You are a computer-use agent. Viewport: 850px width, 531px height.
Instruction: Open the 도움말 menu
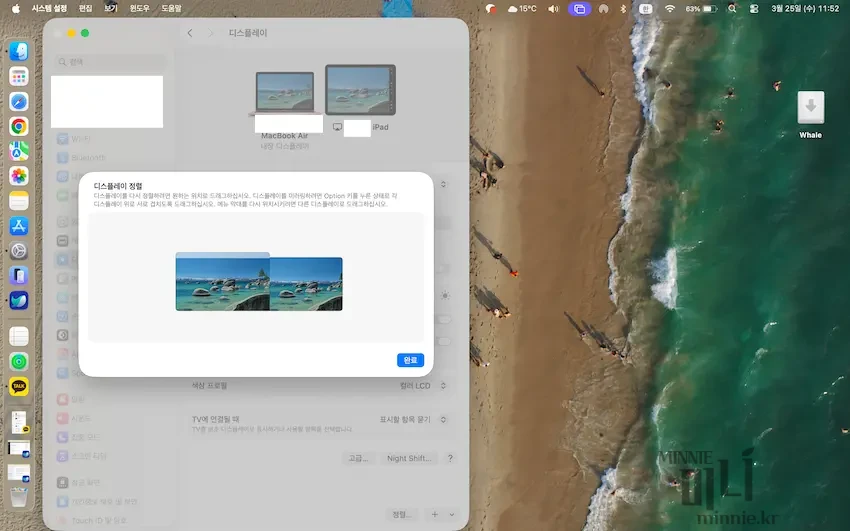coord(171,9)
